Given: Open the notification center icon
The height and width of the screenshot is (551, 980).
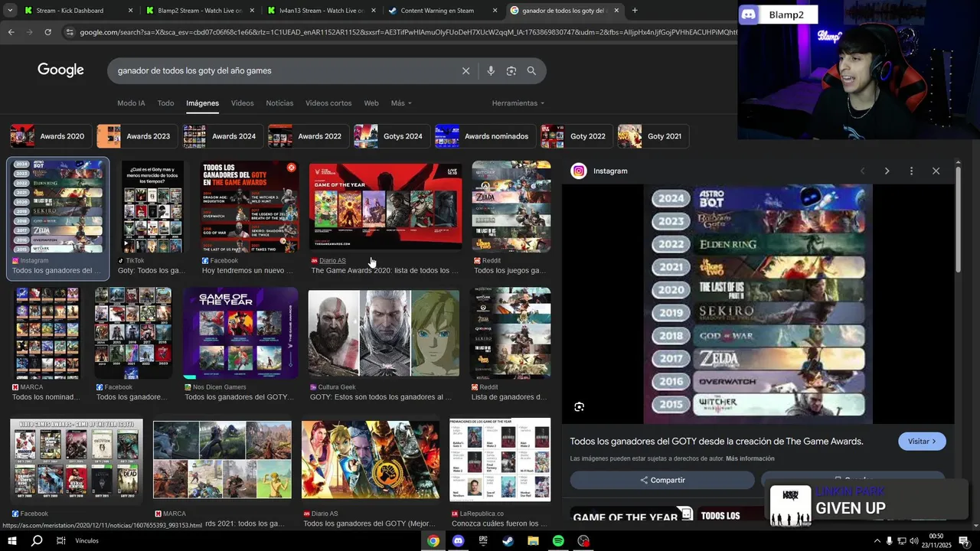Looking at the screenshot, I should pos(963,541).
